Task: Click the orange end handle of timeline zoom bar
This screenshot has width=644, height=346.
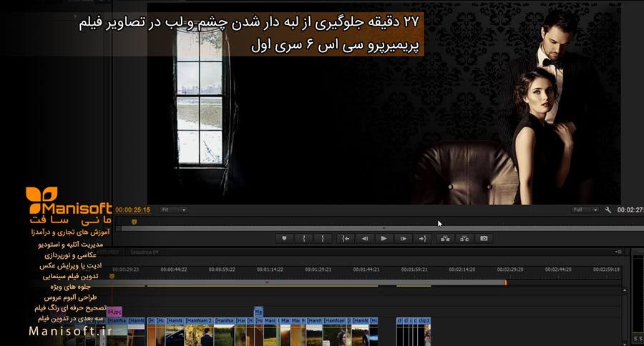Action: click(506, 282)
